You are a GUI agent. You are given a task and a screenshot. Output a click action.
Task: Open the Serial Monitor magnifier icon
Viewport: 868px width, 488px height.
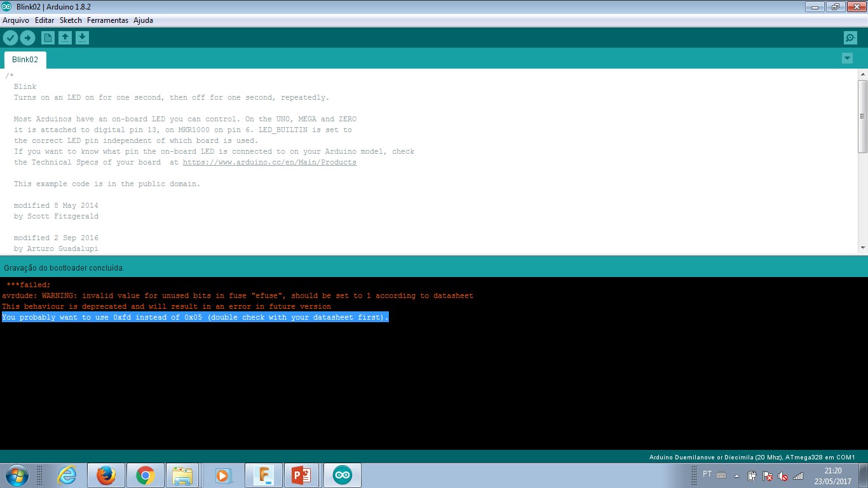tap(850, 38)
